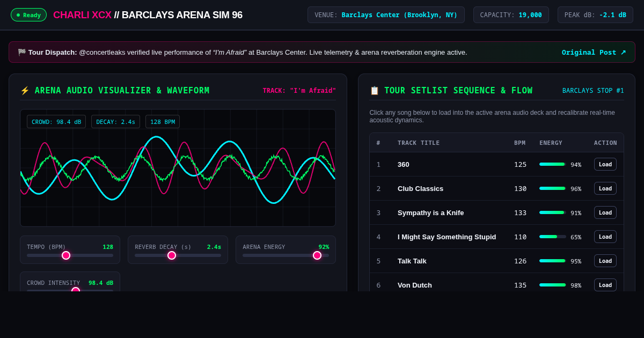Screen dimensions: 644x338
Task: Click the lightning bolt visualizer icon
Action: (25, 91)
